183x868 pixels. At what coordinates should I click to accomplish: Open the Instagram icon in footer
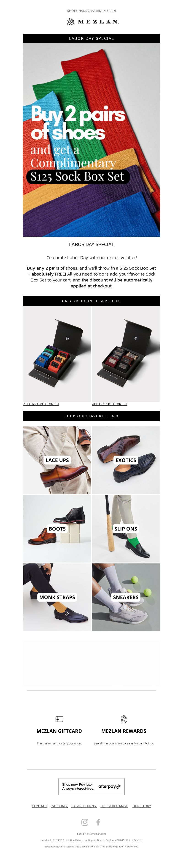(85, 822)
